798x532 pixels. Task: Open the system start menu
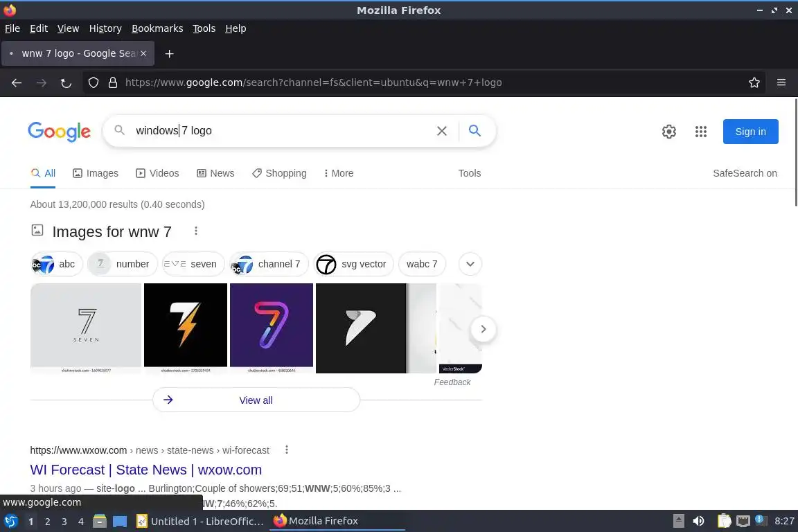(x=10, y=522)
